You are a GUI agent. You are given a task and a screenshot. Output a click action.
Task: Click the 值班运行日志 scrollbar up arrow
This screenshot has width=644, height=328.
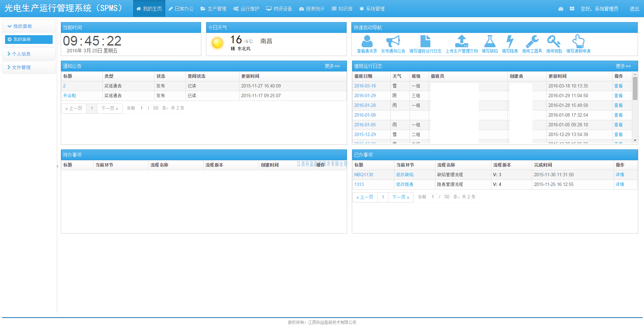(x=635, y=74)
